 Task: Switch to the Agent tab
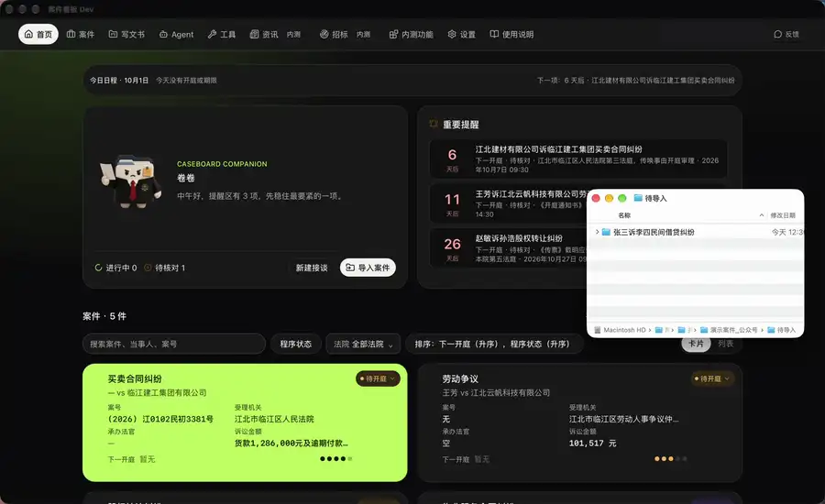(x=176, y=34)
